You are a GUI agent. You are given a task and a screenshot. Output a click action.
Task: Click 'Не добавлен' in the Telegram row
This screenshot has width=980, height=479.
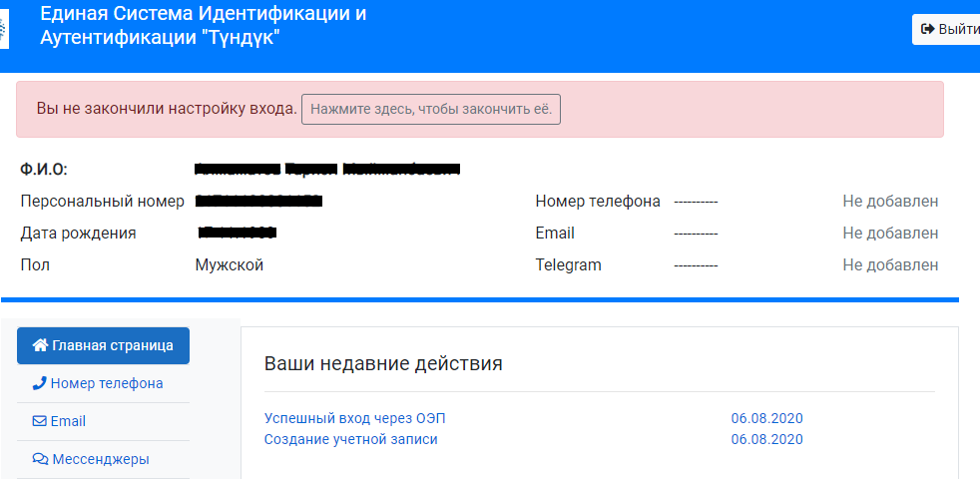pos(890,265)
